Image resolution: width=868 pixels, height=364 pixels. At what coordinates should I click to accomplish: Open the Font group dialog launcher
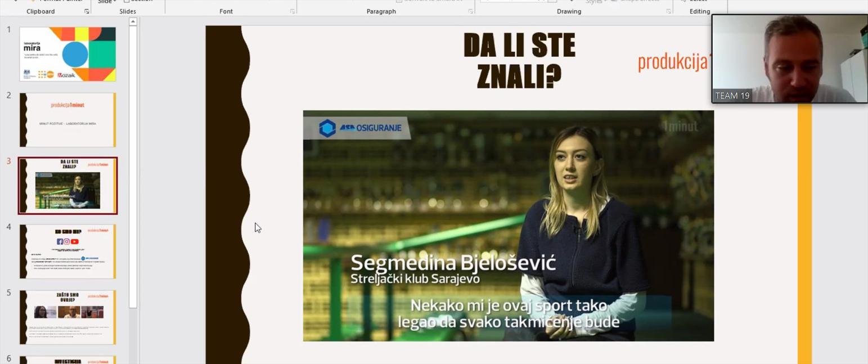pyautogui.click(x=292, y=11)
